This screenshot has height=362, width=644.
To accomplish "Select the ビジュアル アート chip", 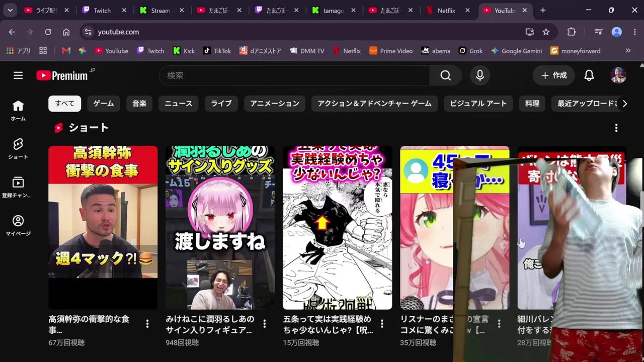I will pyautogui.click(x=478, y=104).
